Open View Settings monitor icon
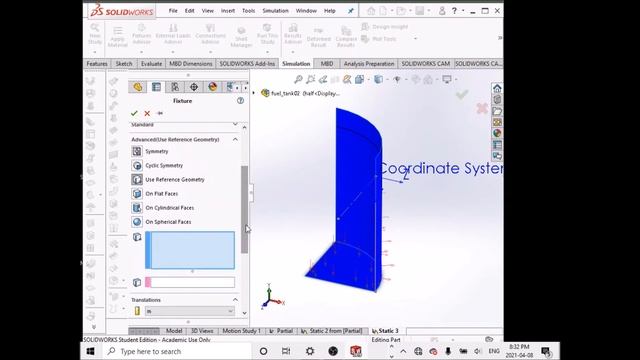Viewport: 640px width, 360px height. [447, 80]
